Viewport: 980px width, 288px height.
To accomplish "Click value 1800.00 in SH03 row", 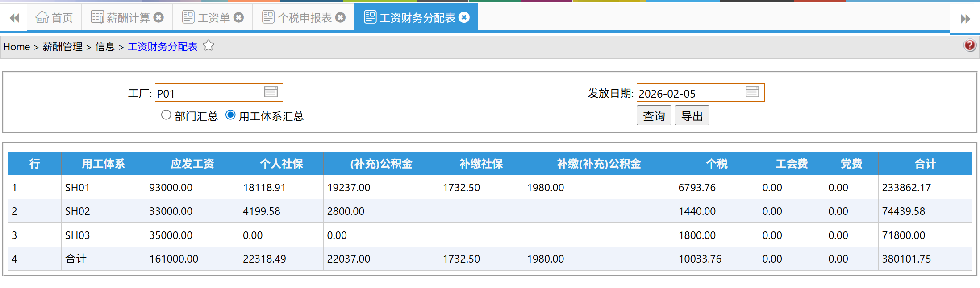I will (x=697, y=235).
